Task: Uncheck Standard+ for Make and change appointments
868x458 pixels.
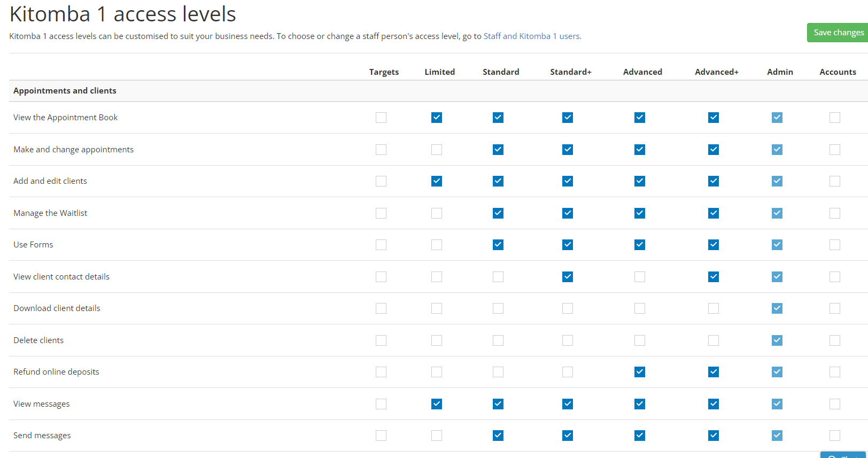Action: coord(568,150)
